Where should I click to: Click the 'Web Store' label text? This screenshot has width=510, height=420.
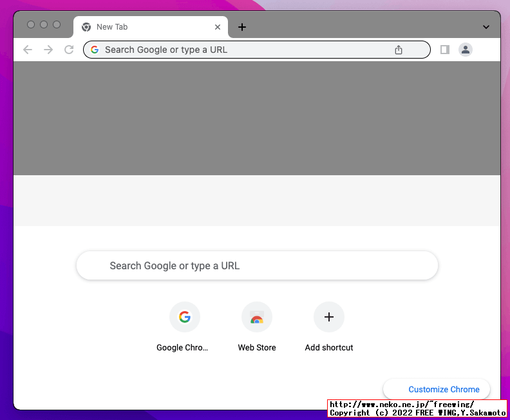(x=257, y=347)
